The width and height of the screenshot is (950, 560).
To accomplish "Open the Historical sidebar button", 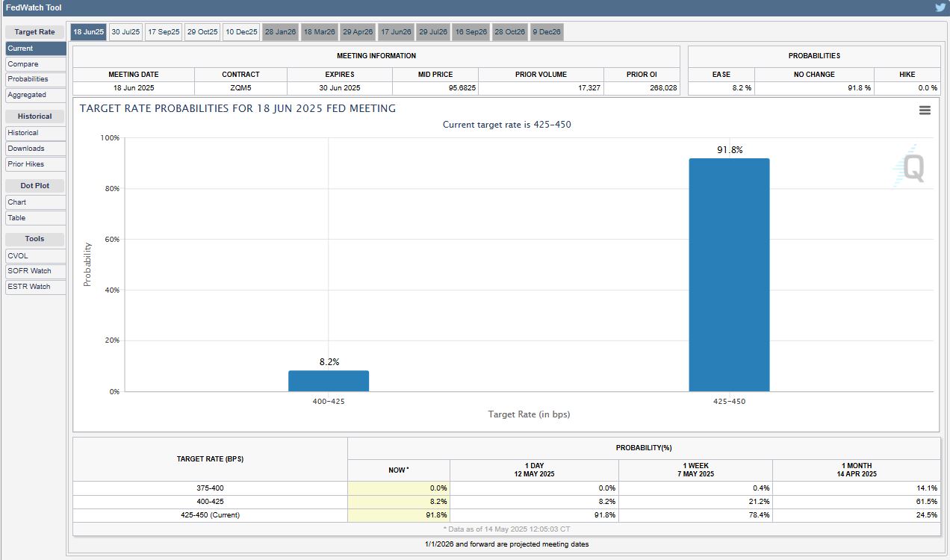I will pyautogui.click(x=35, y=133).
